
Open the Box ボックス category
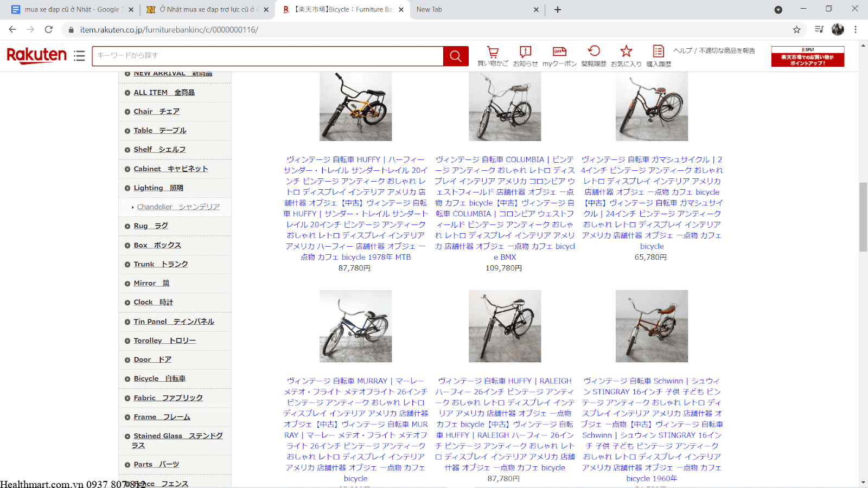[157, 246]
